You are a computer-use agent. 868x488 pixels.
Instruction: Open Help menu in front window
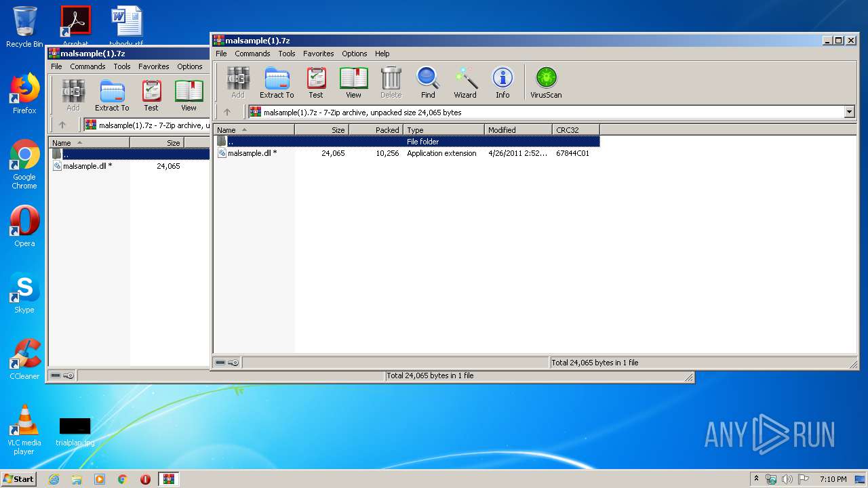tap(382, 54)
